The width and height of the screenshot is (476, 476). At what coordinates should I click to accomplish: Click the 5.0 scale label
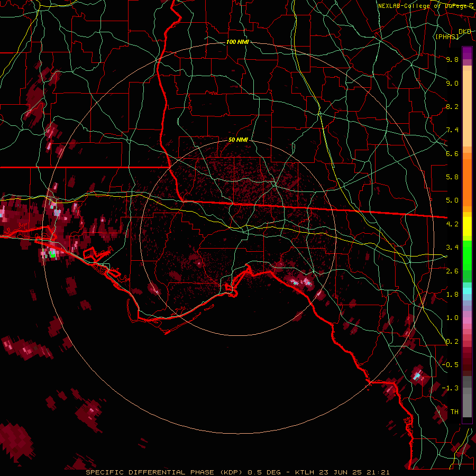[452, 200]
